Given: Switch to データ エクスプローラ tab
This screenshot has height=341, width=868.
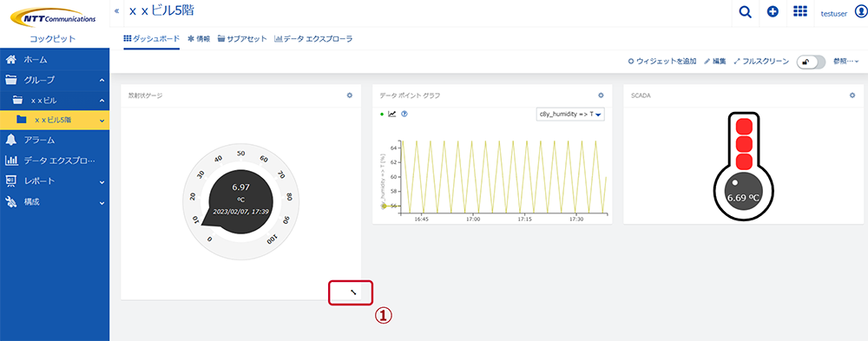Looking at the screenshot, I should 313,39.
